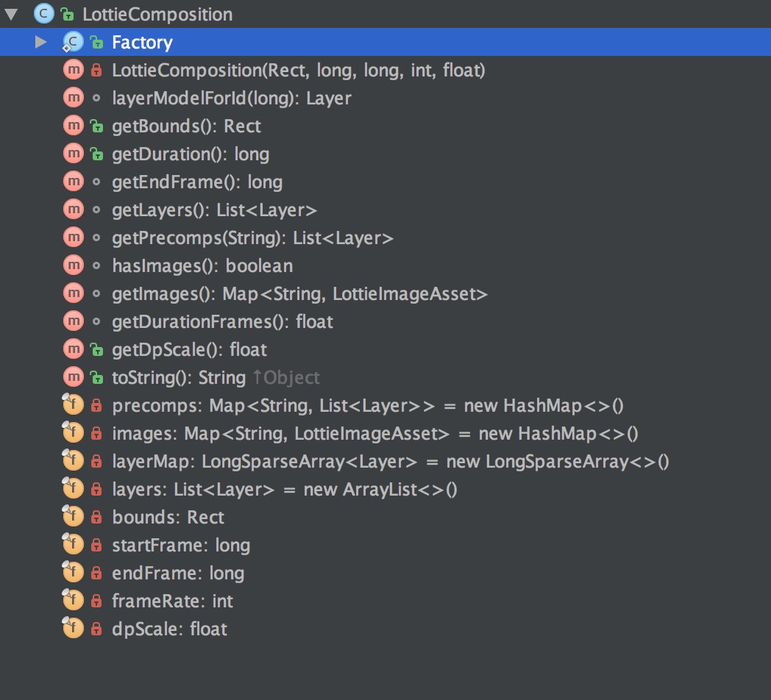Click the method icon for hasImages
Screen dimensions: 771x700
74,265
